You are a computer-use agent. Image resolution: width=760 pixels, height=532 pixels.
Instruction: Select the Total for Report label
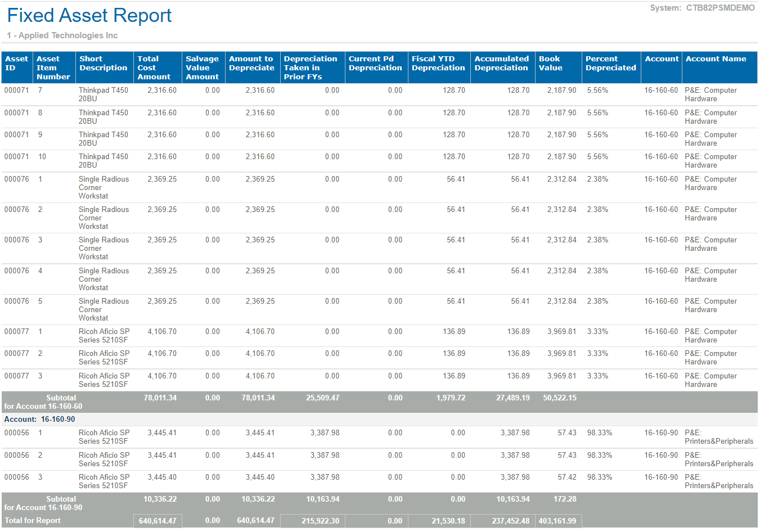tap(33, 521)
